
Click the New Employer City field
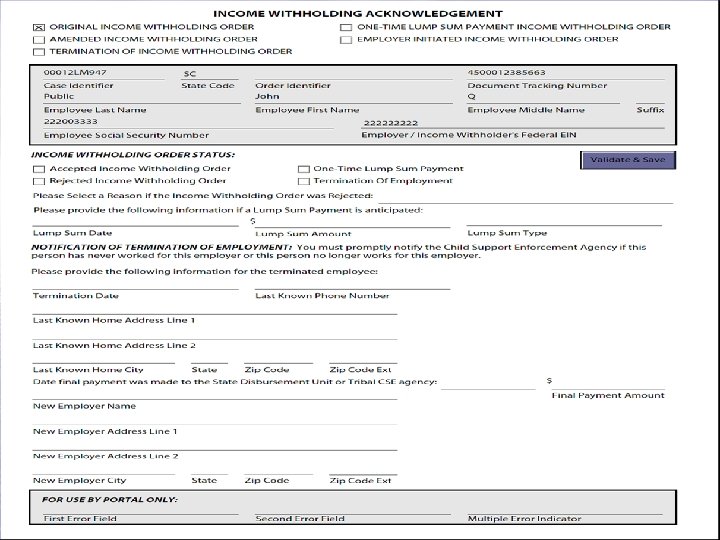(x=104, y=469)
